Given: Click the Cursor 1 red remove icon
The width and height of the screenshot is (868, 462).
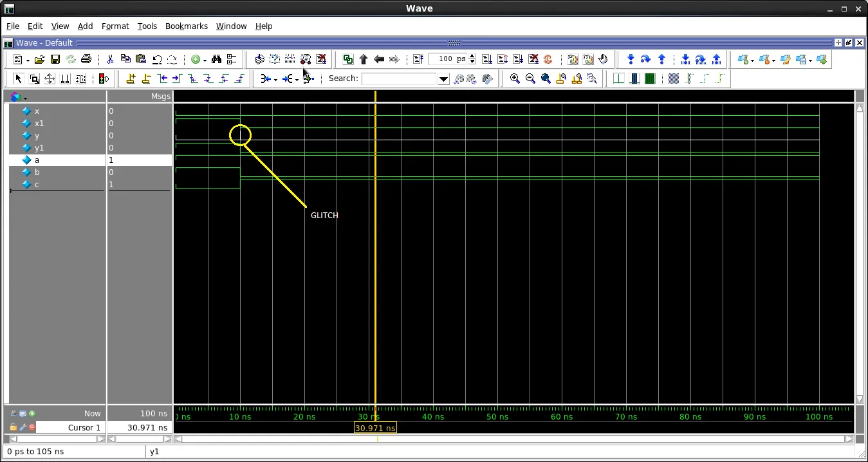Looking at the screenshot, I should pos(32,427).
